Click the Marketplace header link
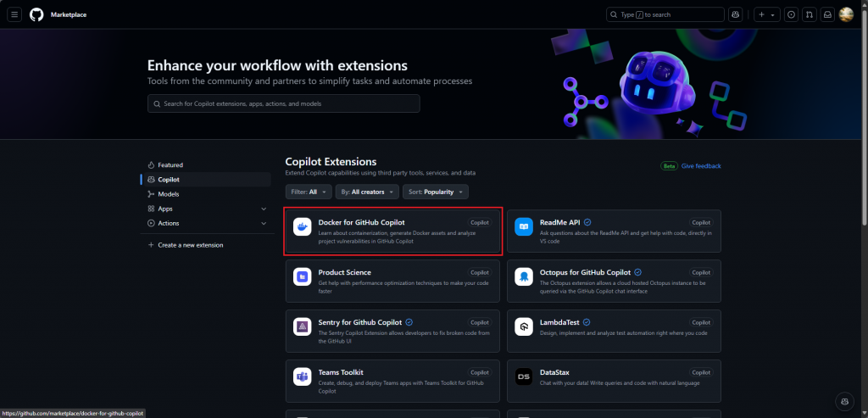 pyautogui.click(x=69, y=15)
